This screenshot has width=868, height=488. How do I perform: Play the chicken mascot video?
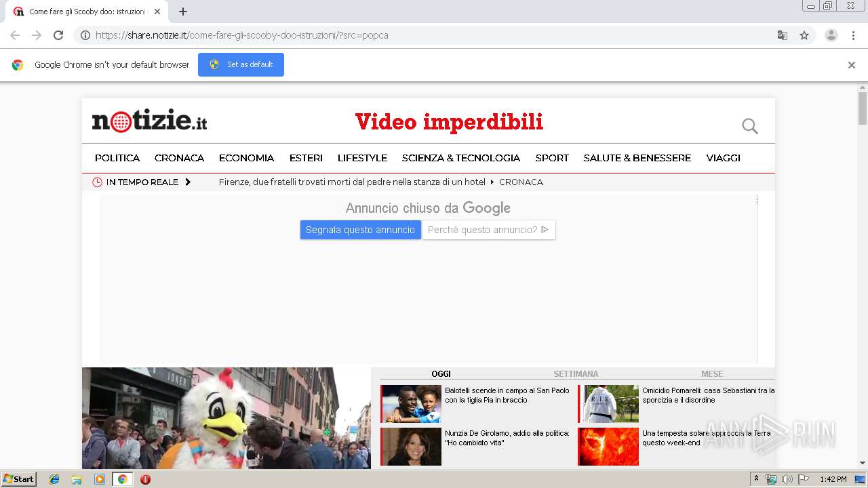[226, 418]
